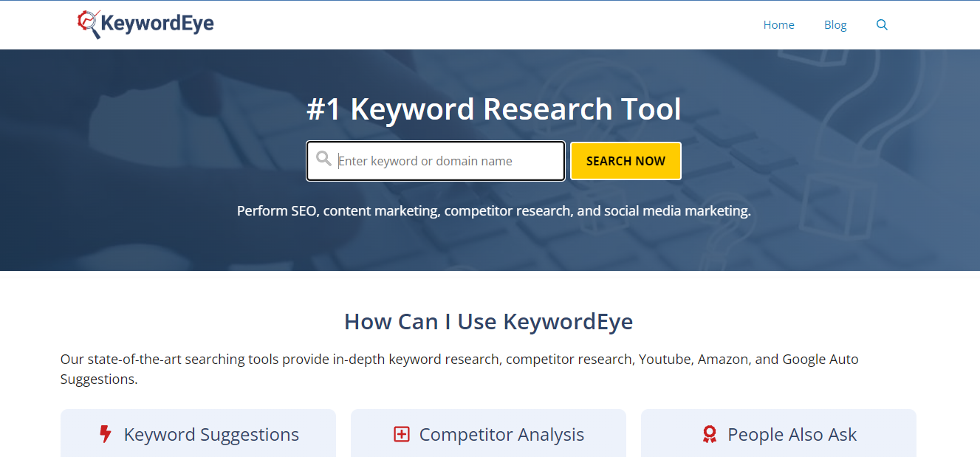
Task: Click the 'Our state-of-the-art searching tools' paragraph
Action: point(459,369)
